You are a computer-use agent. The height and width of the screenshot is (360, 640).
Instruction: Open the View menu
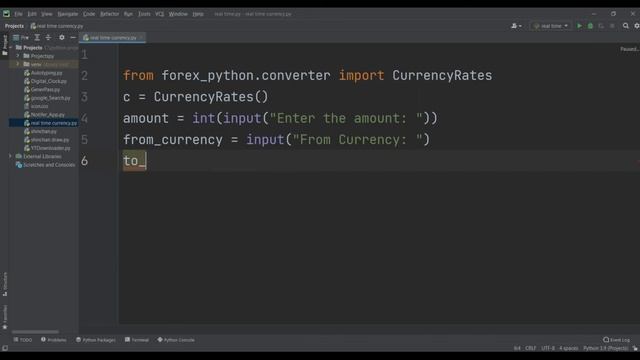point(47,14)
